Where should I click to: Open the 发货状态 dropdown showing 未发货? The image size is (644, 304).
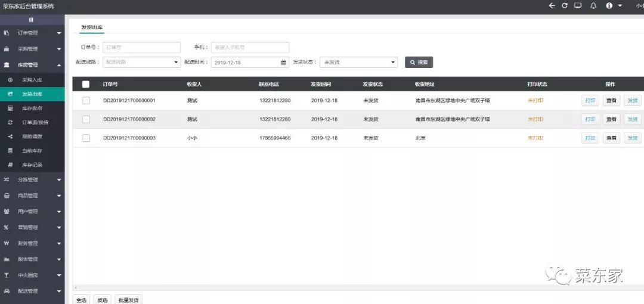[x=358, y=62]
